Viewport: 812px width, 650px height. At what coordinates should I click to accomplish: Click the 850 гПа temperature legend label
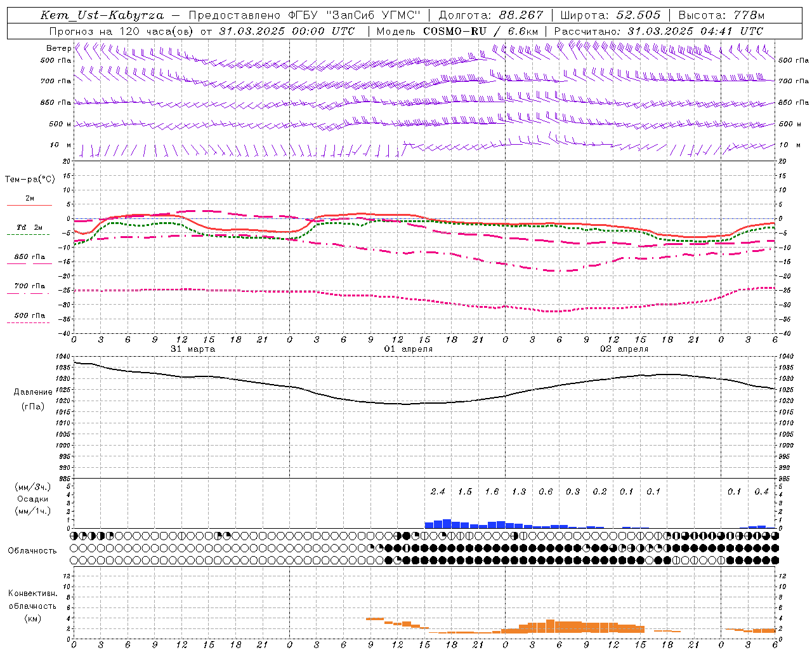30,257
